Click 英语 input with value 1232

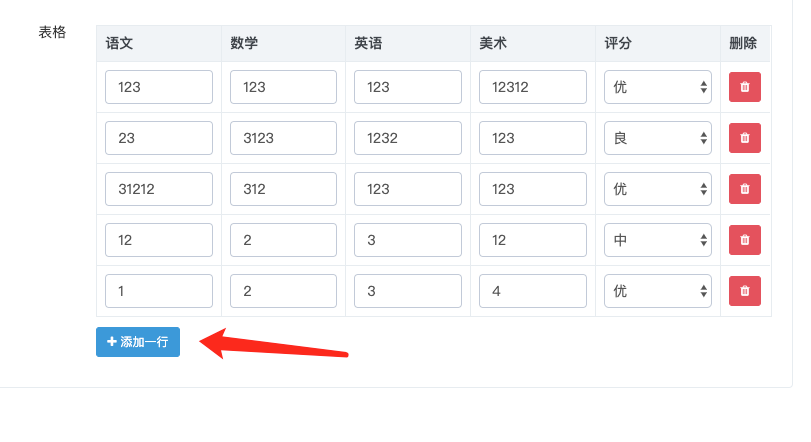(408, 138)
